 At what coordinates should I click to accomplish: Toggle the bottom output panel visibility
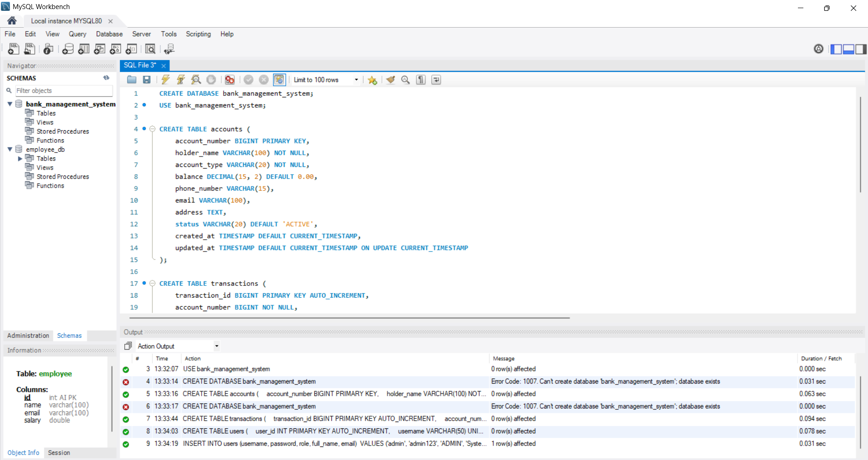pos(849,49)
